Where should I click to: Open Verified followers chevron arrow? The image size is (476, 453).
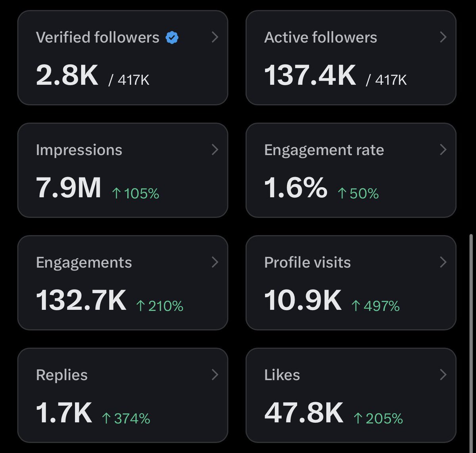click(215, 37)
